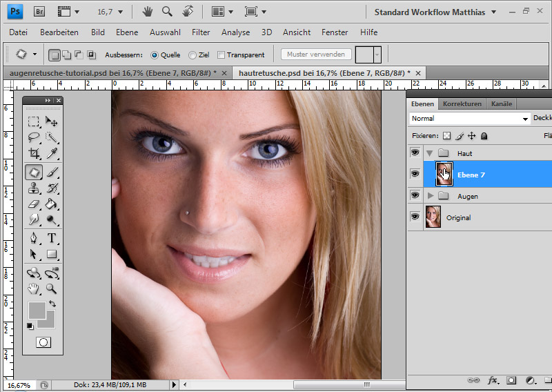
Task: Collapse the Haut layer group
Action: tap(430, 153)
